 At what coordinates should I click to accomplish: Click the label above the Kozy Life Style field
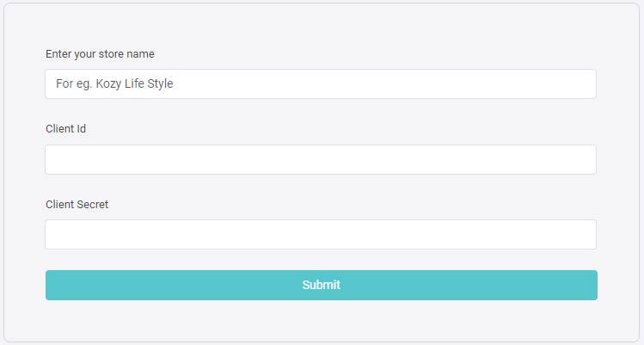point(100,53)
